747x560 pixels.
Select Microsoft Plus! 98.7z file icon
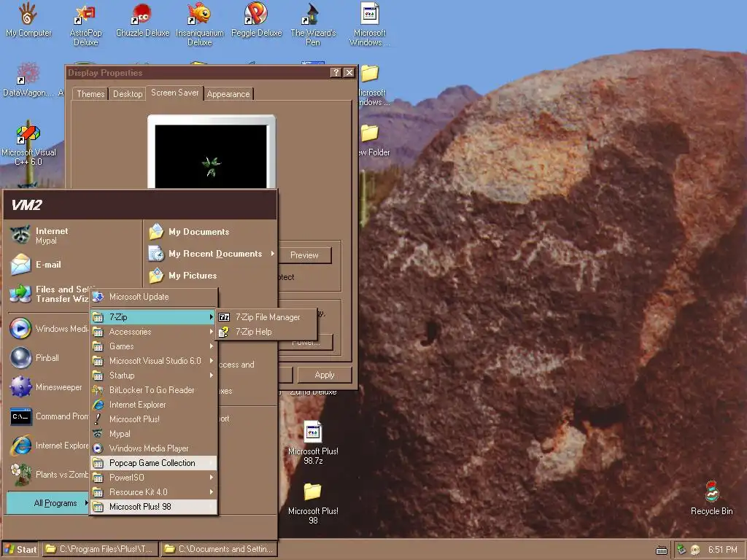click(x=313, y=443)
